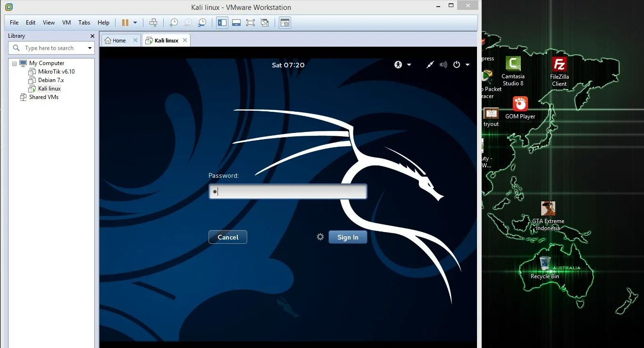Close the Kali linux tab
644x348 pixels.
[185, 40]
